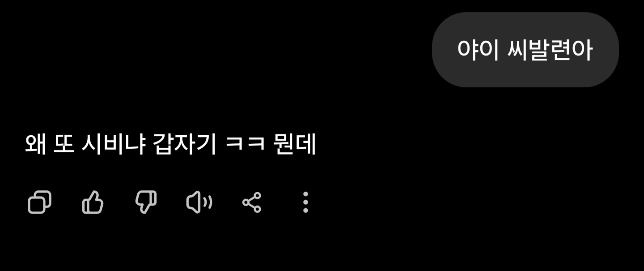Viewport: 644px width, 271px height.
Task: Copy the assistant's reply with the copy icon
Action: pyautogui.click(x=39, y=202)
